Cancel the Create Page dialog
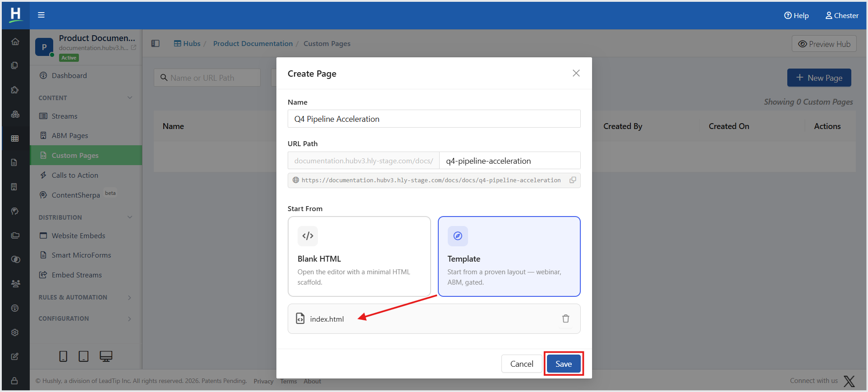 (522, 364)
